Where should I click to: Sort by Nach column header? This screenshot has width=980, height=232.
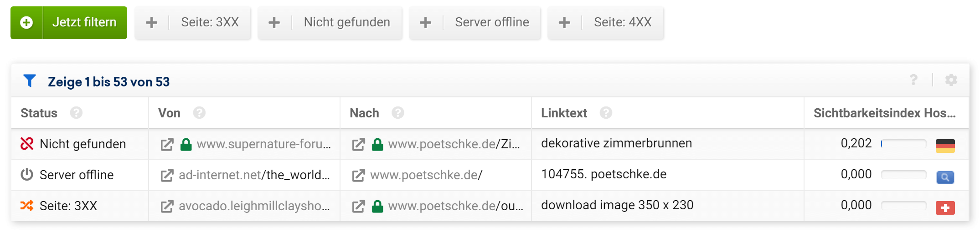coord(364,113)
